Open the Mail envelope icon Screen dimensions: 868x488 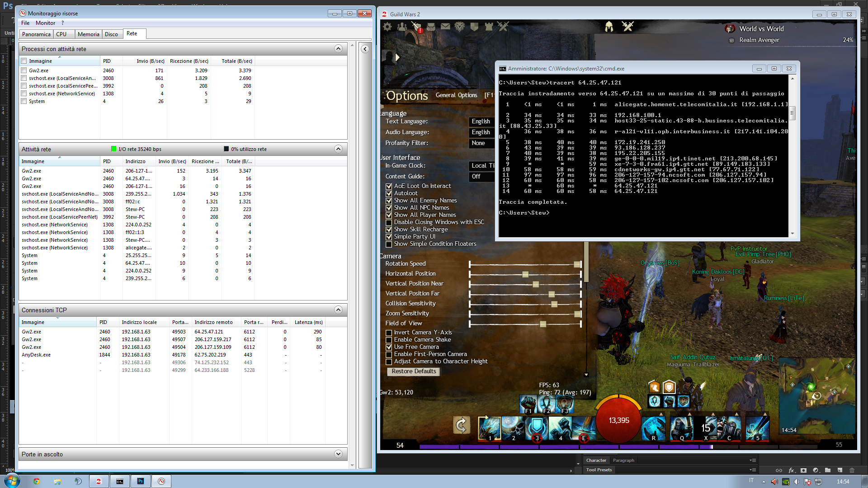445,27
